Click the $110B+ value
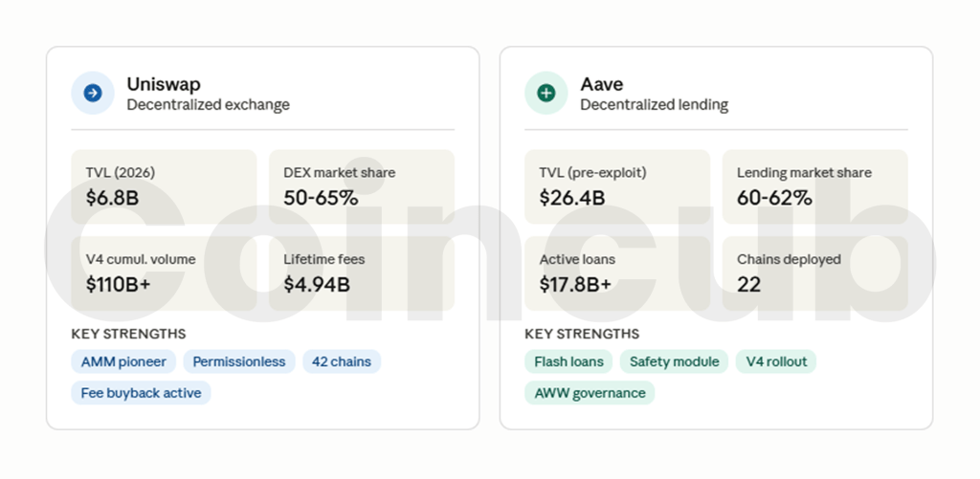 pos(118,285)
